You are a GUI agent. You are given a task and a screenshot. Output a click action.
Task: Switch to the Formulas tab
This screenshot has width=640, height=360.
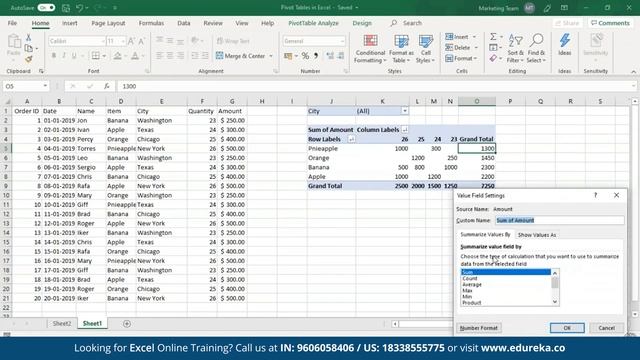click(151, 23)
